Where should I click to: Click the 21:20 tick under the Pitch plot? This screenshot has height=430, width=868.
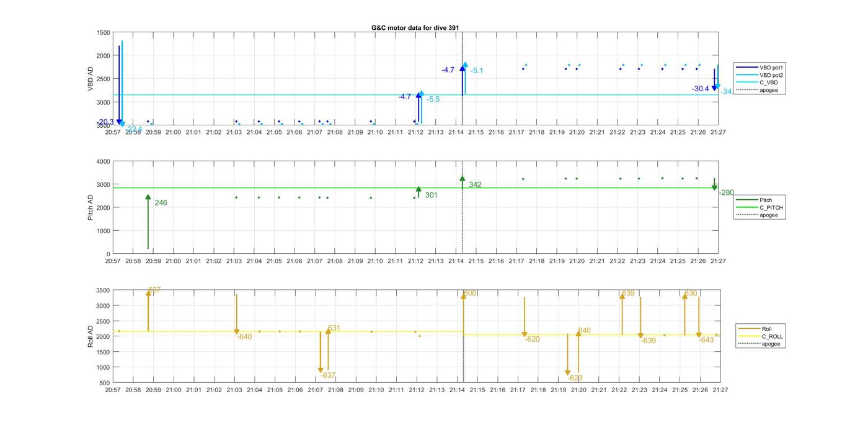pos(577,261)
